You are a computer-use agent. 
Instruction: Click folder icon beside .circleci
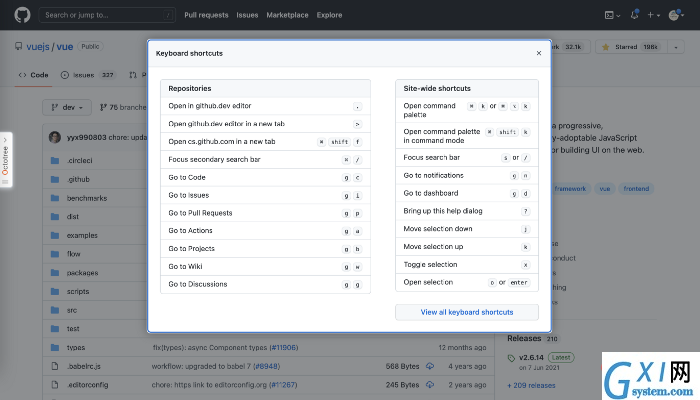tap(55, 160)
